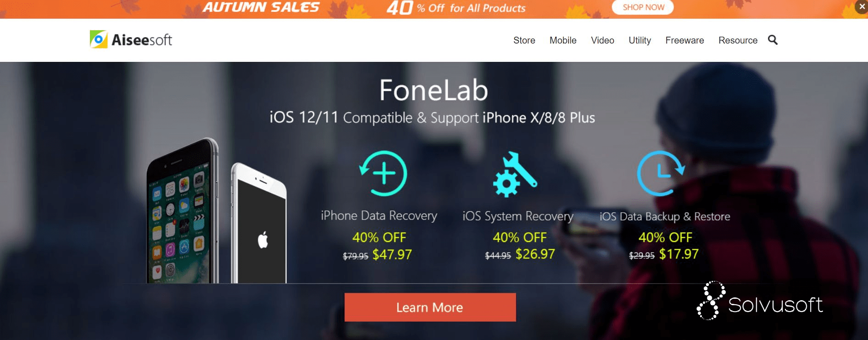
Task: Click the iPhone Data Recovery circular plus icon
Action: click(383, 173)
